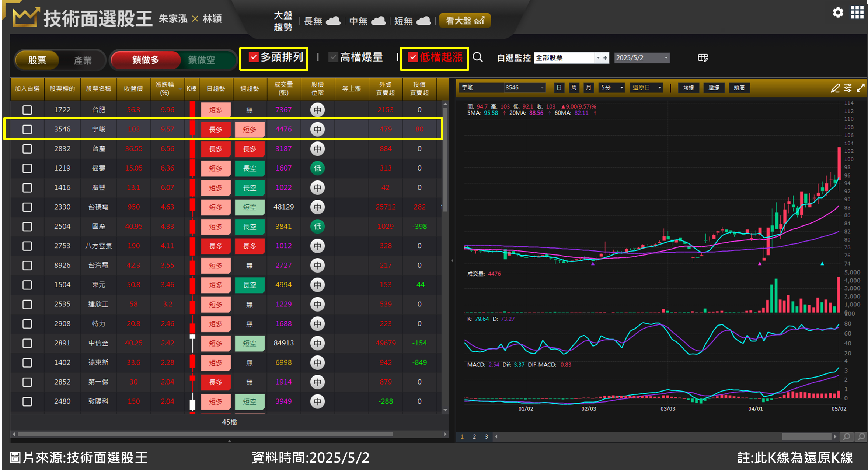The width and height of the screenshot is (868, 474).
Task: Zoom out chart with last magnifier icon
Action: click(x=861, y=436)
